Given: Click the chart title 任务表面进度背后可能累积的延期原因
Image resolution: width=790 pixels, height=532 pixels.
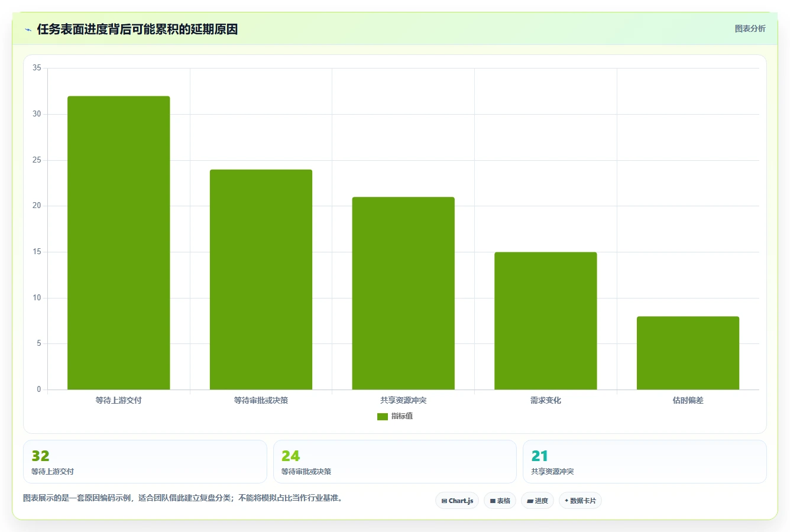Looking at the screenshot, I should click(x=137, y=30).
